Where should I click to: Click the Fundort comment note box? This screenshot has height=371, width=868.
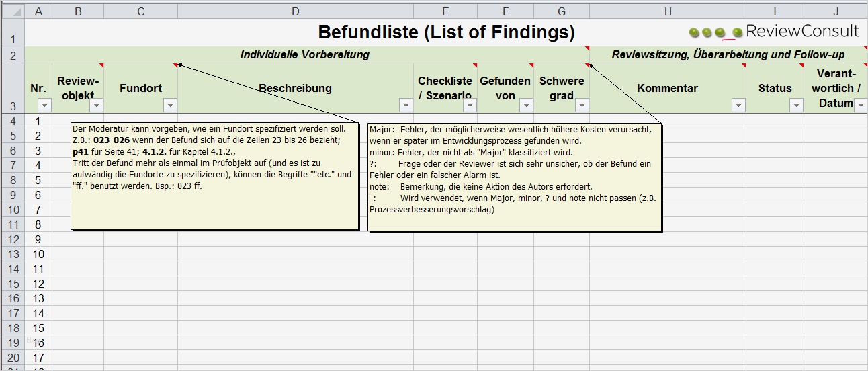(215, 175)
